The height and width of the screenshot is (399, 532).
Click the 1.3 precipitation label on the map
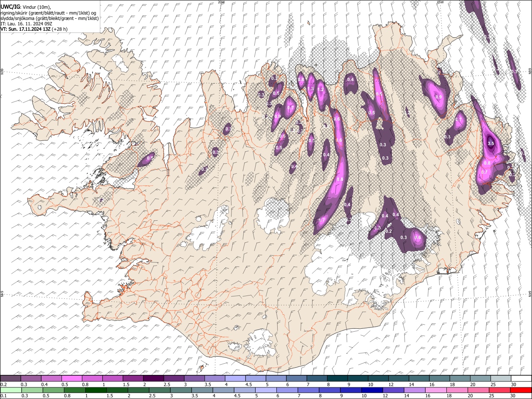point(310,89)
